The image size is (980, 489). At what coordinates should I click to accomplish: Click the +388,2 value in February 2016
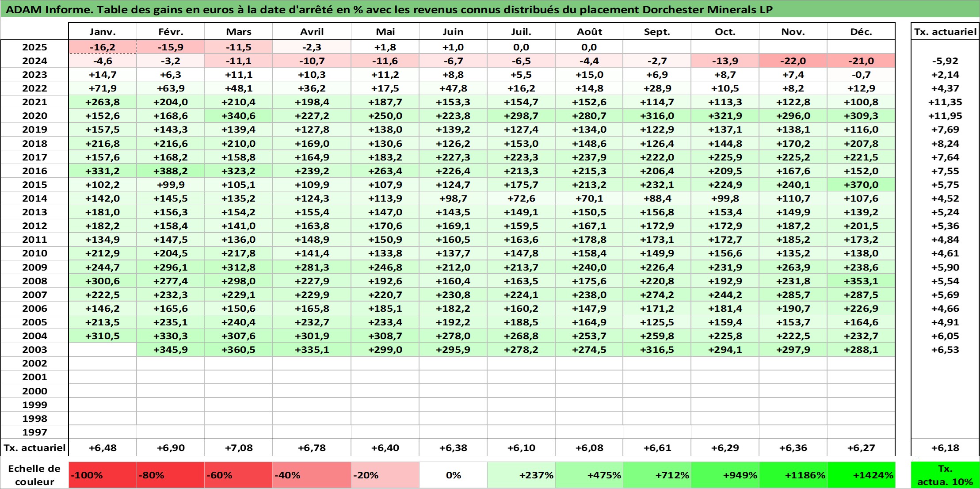pos(171,171)
